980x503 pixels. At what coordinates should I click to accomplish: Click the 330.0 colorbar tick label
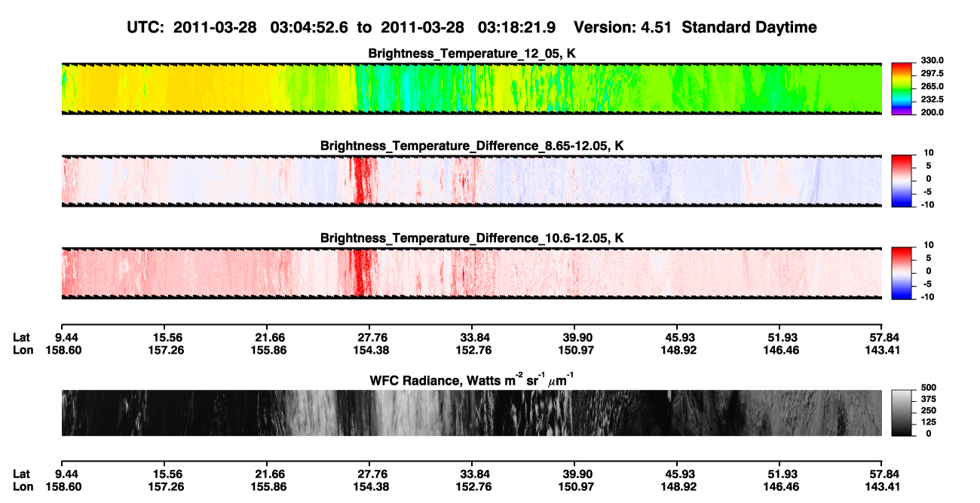[930, 60]
